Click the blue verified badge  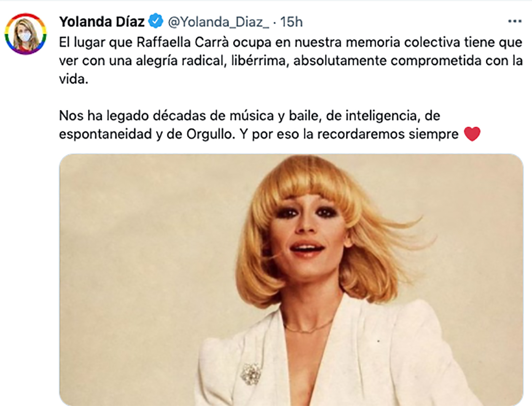(156, 21)
